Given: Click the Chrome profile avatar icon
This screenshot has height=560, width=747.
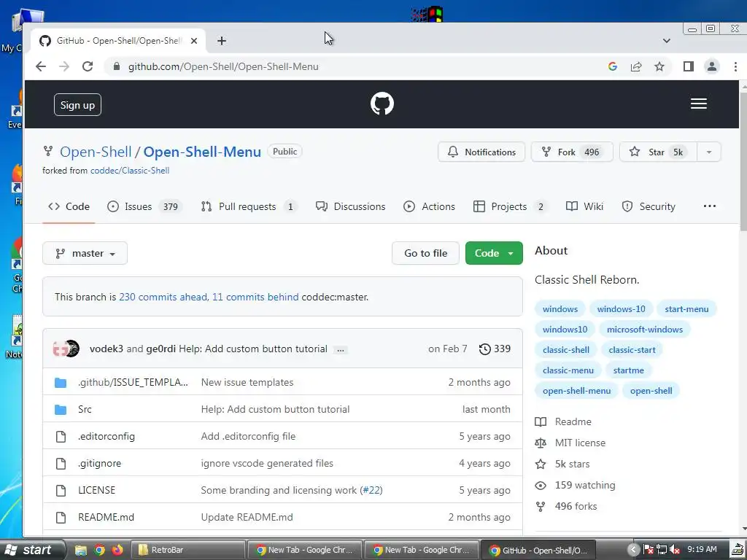Looking at the screenshot, I should click(x=712, y=66).
